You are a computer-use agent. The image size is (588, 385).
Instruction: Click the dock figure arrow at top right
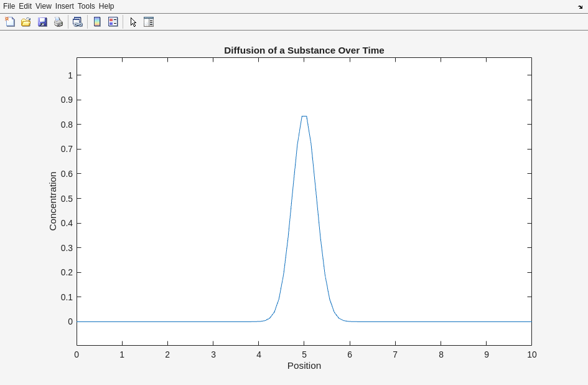click(x=580, y=7)
